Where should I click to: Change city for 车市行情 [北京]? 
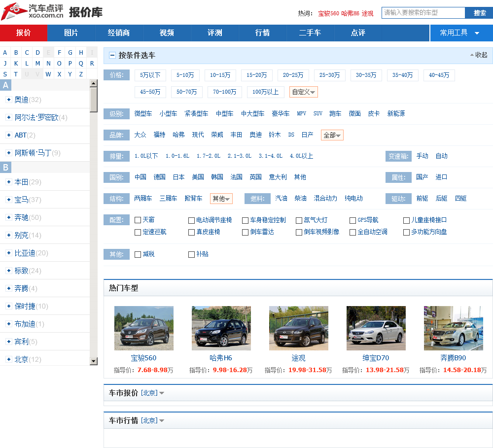(x=152, y=420)
